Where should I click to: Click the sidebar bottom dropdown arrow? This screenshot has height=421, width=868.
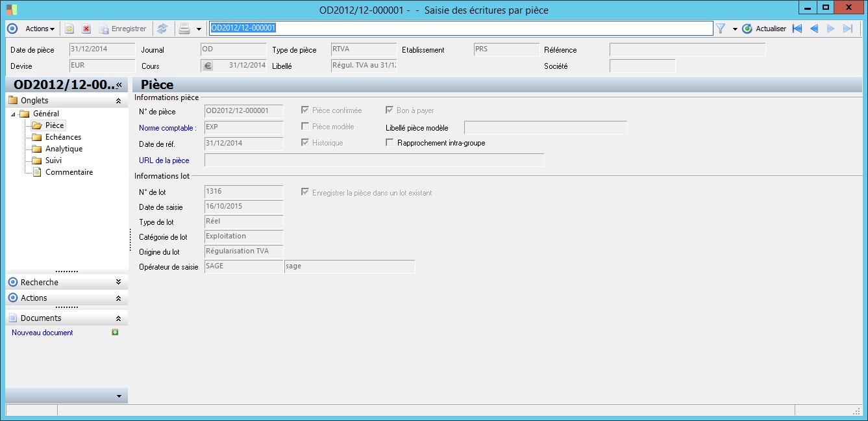[118, 396]
